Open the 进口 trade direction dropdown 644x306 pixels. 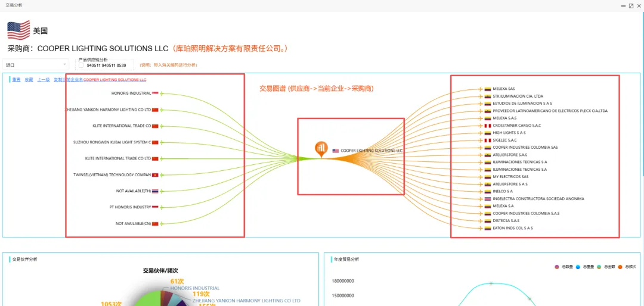click(36, 65)
